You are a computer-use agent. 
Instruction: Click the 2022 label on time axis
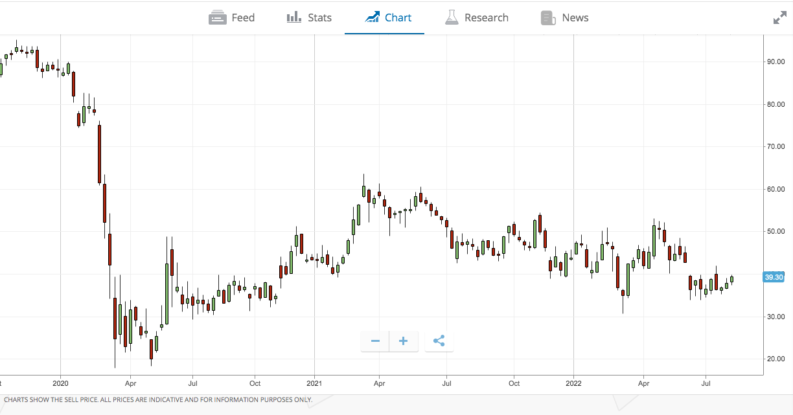point(573,382)
